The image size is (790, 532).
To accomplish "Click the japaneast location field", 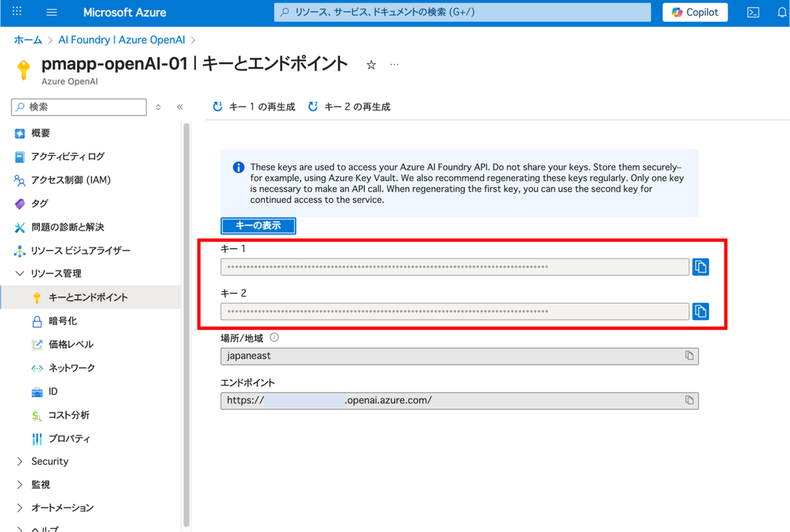I will pos(460,356).
